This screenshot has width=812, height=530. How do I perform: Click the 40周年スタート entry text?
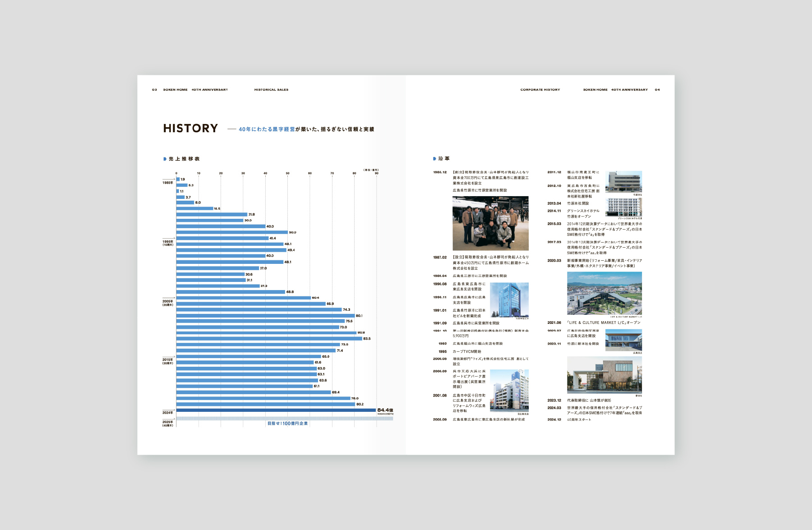579,419
